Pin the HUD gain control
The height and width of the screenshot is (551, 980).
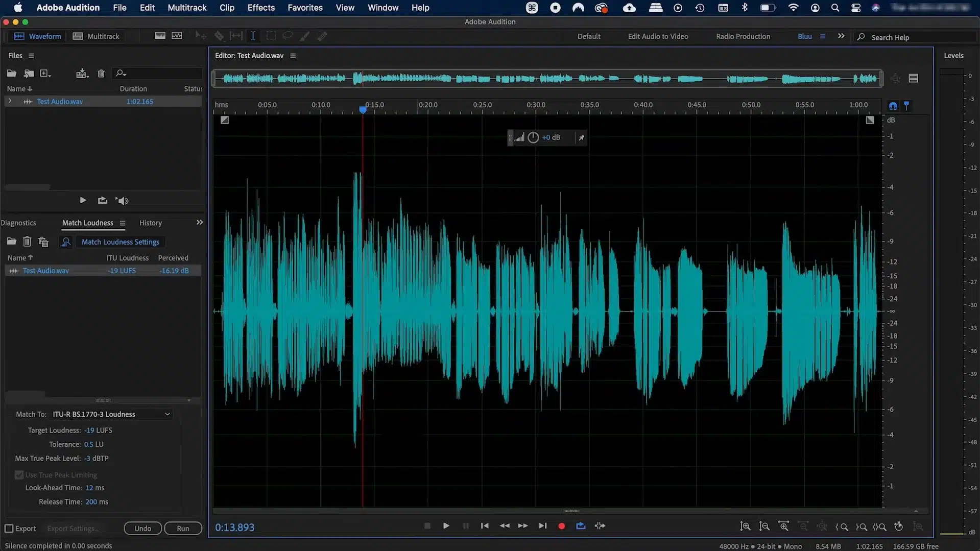pos(581,137)
